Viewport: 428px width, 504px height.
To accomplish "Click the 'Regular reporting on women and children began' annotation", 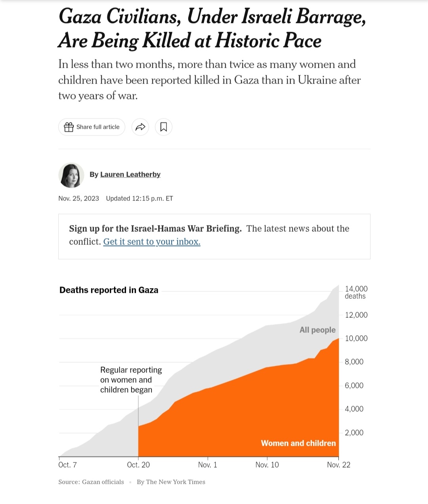I will [131, 380].
